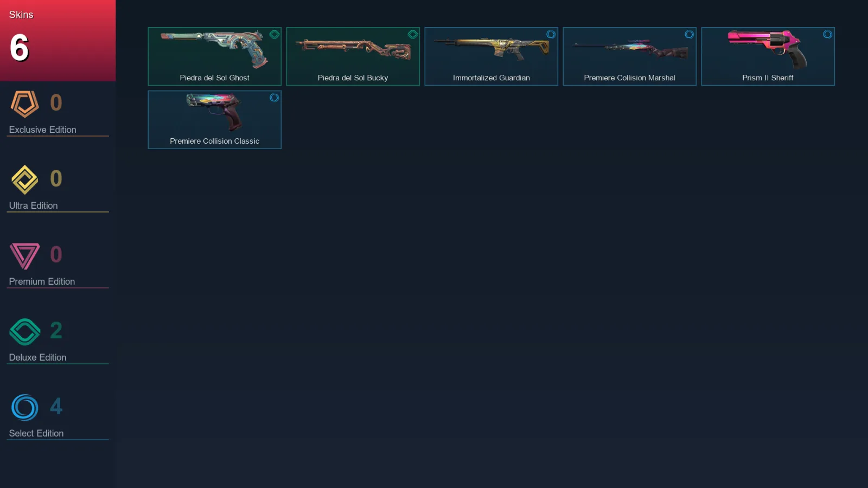
Task: Click the Ultra Edition count 0
Action: pos(56,178)
